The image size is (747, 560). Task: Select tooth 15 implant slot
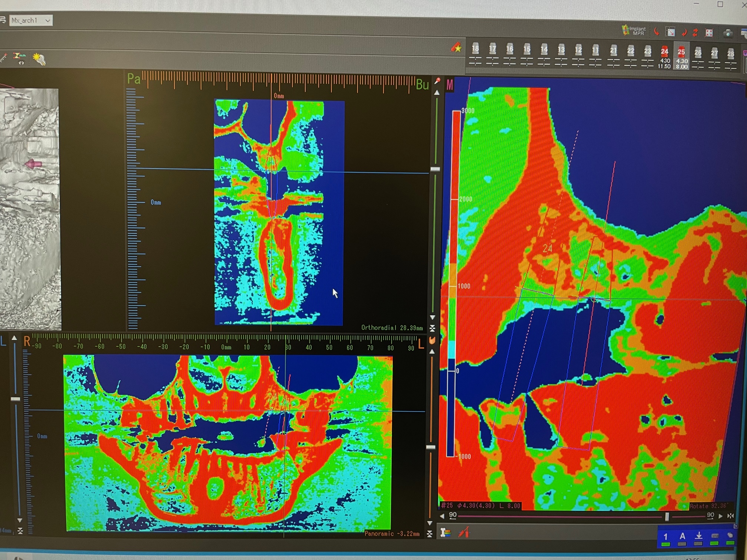tap(527, 55)
